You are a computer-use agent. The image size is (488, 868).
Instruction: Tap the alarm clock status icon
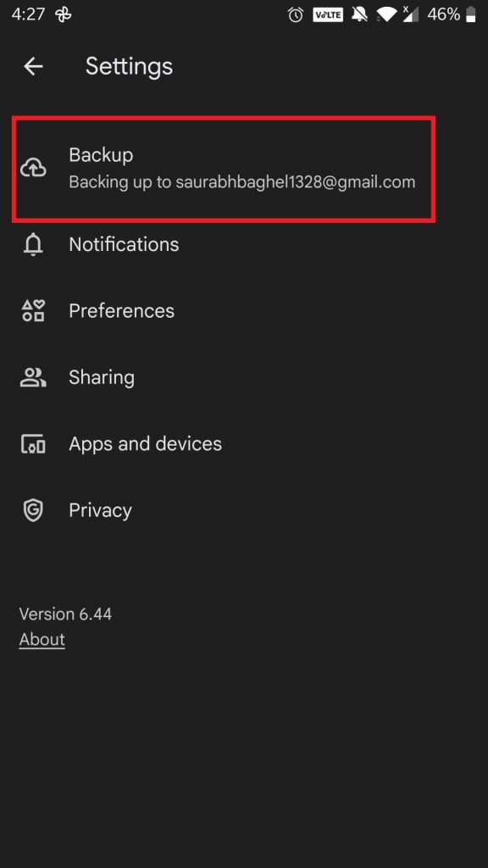coord(296,15)
